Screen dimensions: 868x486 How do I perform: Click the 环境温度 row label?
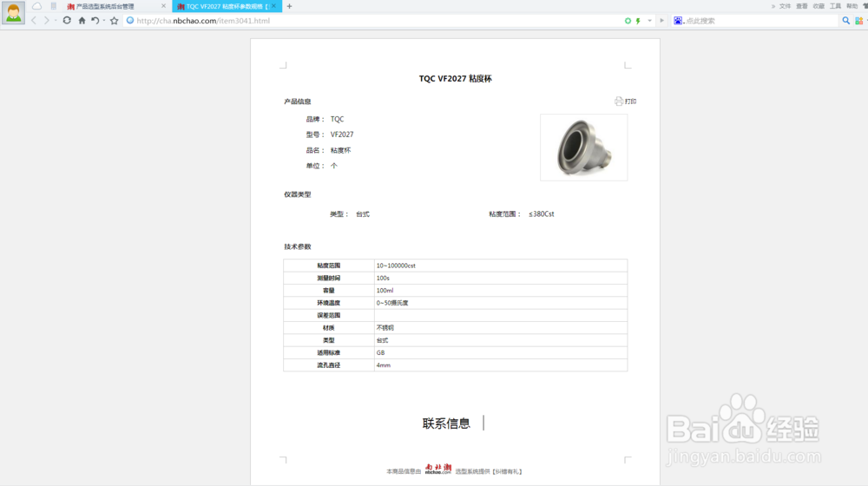328,303
